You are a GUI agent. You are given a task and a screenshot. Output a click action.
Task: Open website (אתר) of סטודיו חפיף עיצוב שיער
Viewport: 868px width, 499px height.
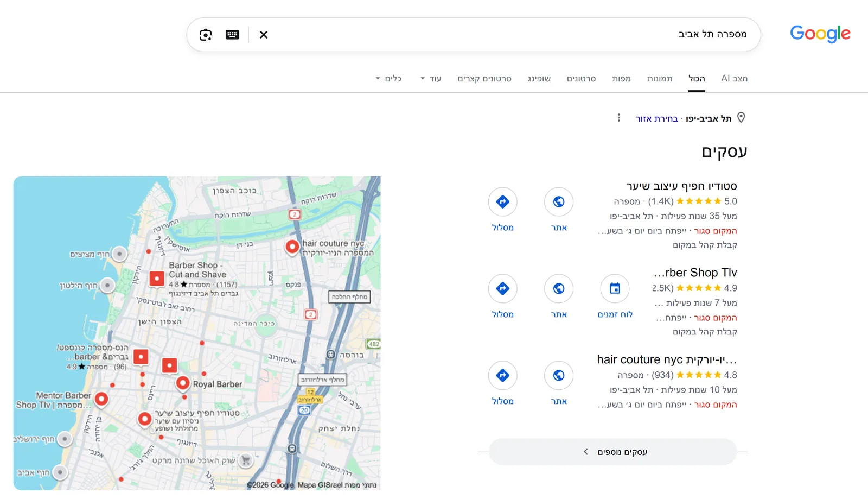559,210
